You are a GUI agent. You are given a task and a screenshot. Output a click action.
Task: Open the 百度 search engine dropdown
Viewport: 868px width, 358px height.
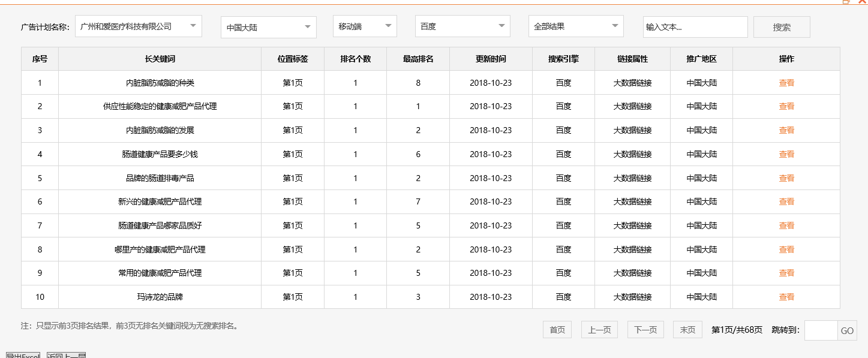click(x=462, y=26)
